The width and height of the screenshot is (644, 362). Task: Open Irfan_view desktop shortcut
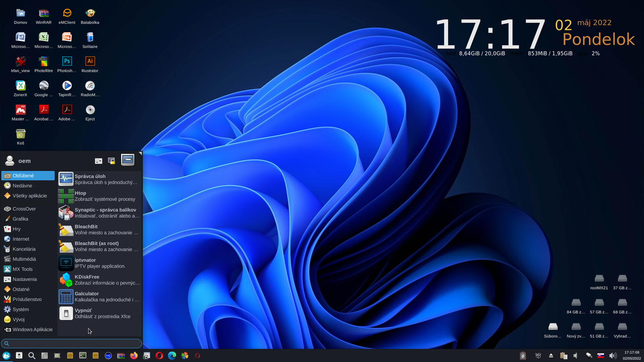(21, 64)
